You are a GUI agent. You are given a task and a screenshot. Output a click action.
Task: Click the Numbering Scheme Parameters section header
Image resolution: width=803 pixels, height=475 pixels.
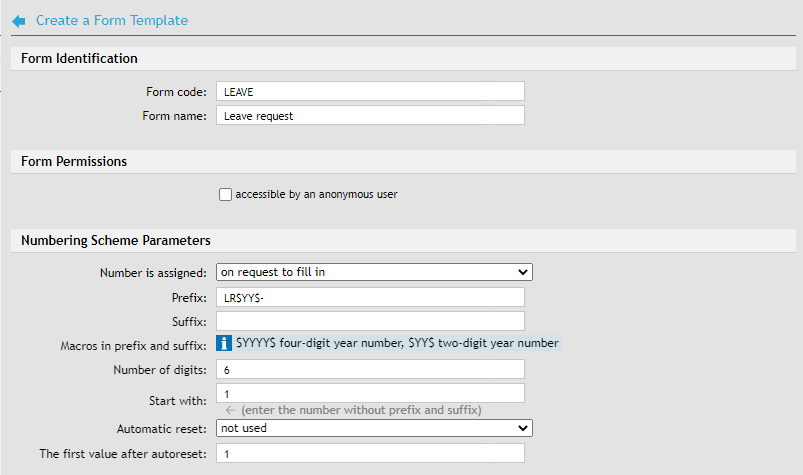[115, 241]
